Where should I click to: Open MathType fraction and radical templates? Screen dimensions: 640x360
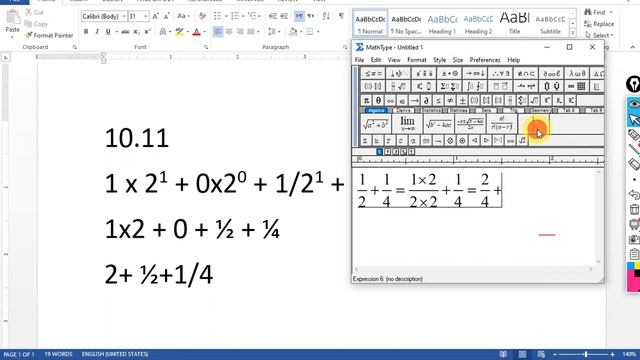coord(399,86)
